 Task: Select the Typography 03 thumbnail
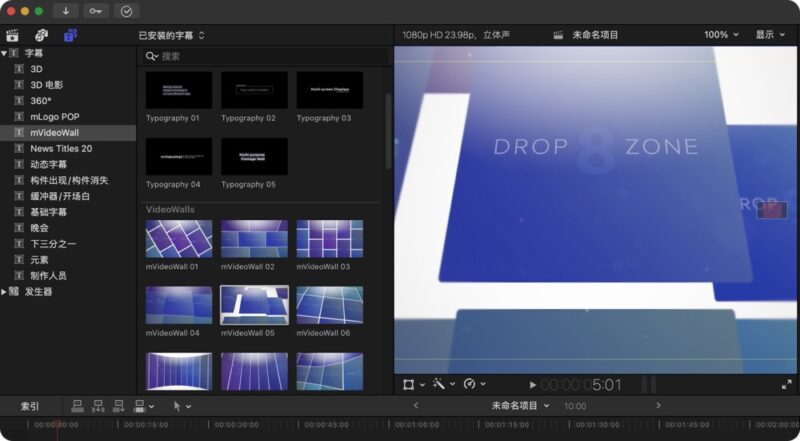(x=330, y=90)
